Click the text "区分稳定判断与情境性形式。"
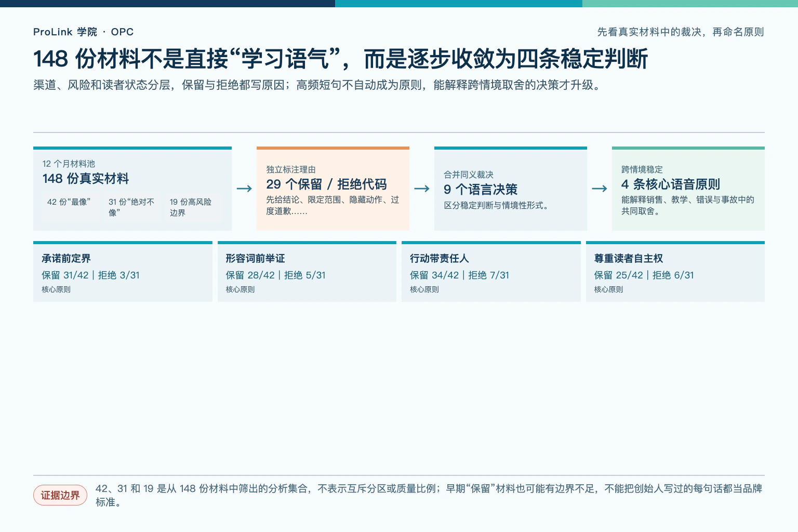The width and height of the screenshot is (798, 532). (498, 205)
